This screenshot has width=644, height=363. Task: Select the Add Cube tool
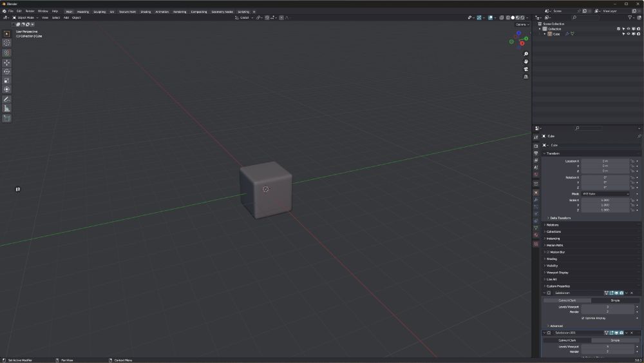click(x=6, y=119)
